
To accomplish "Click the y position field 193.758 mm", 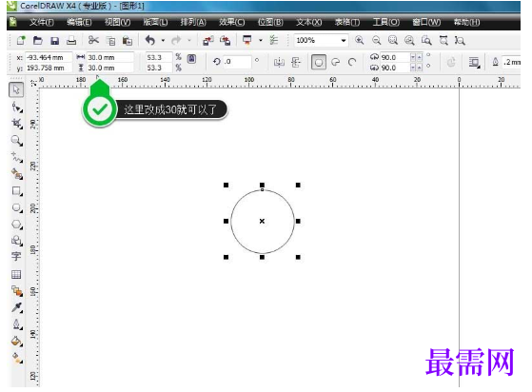I will [49, 68].
